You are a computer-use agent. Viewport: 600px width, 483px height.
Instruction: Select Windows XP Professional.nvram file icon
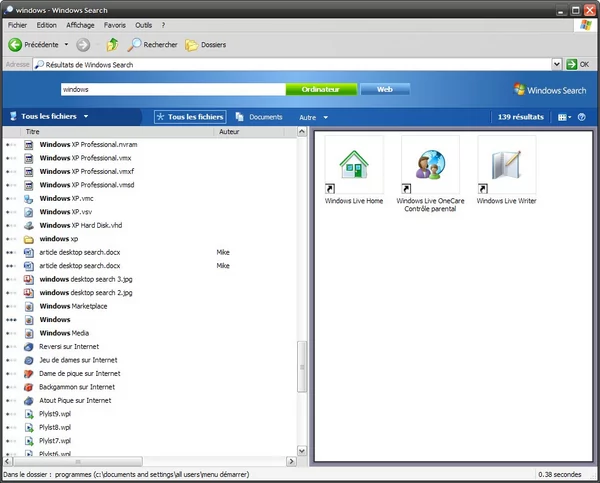click(x=29, y=145)
